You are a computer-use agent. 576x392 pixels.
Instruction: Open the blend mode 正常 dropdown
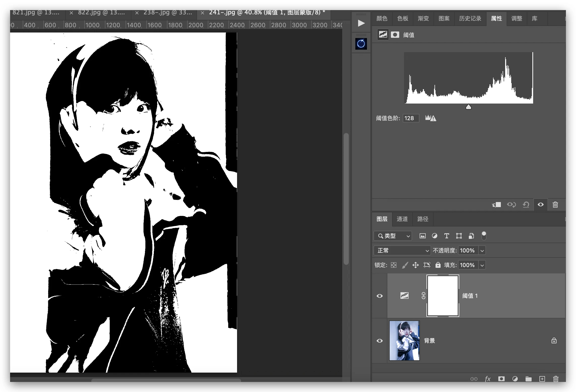(402, 250)
